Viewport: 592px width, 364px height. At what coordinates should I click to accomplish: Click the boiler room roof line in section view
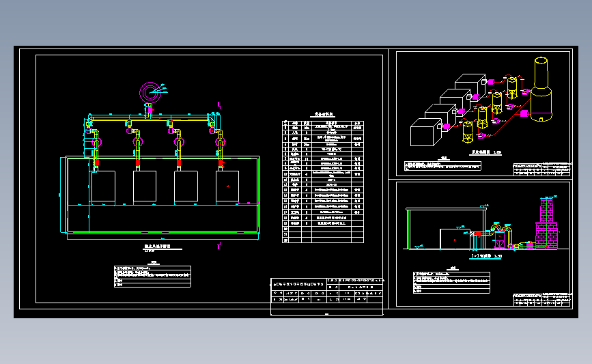(447, 209)
